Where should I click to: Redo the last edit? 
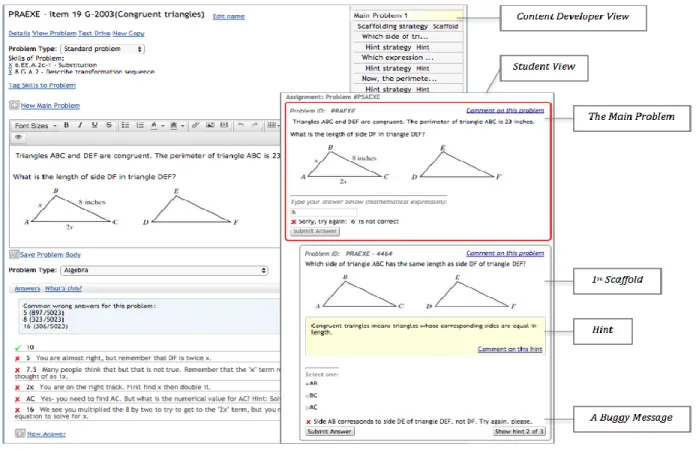coord(254,125)
